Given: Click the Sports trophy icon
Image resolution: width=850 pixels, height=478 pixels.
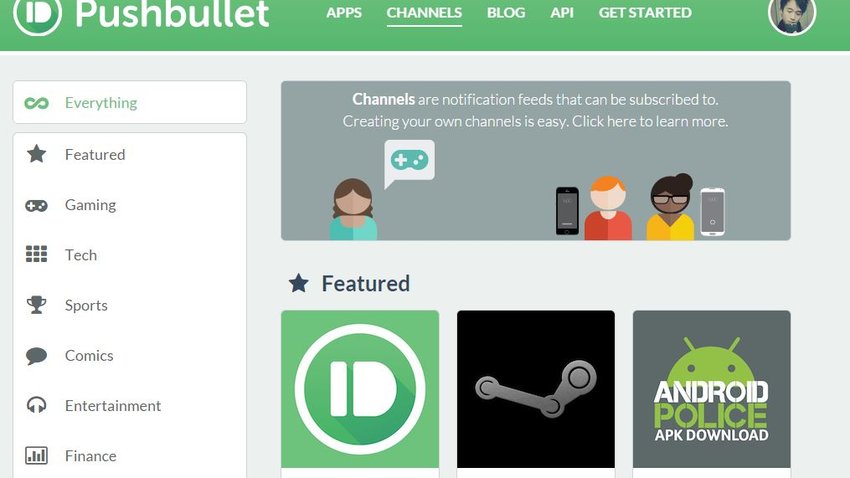Looking at the screenshot, I should point(36,305).
